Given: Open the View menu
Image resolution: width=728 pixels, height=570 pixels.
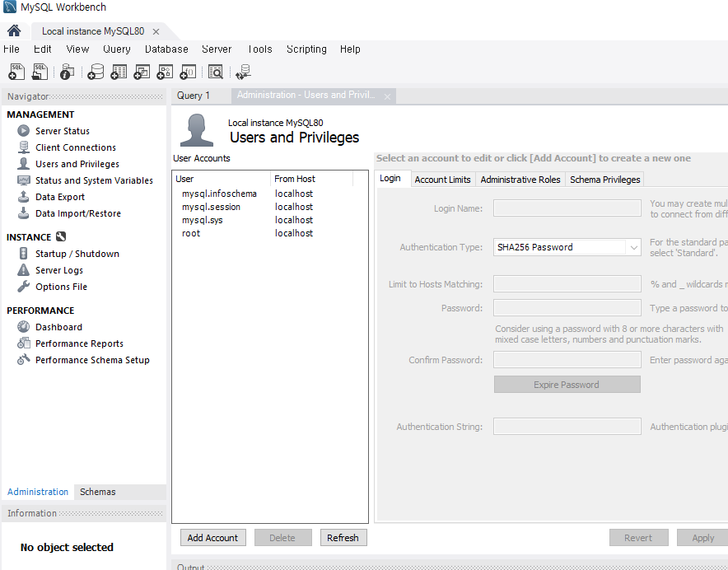Looking at the screenshot, I should 77,49.
